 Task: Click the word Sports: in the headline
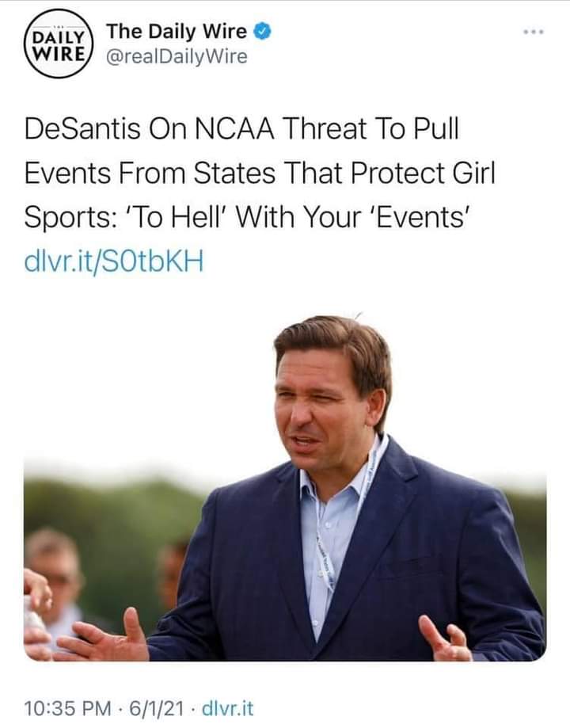pyautogui.click(x=70, y=217)
